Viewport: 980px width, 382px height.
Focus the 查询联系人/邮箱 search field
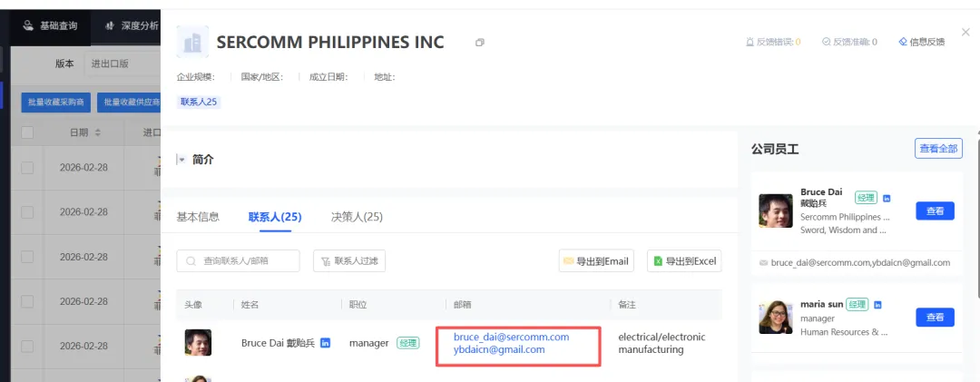(x=238, y=260)
